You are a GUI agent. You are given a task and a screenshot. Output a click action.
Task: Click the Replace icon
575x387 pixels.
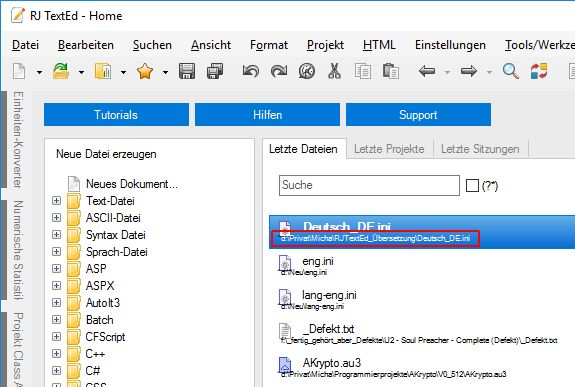pyautogui.click(x=539, y=71)
